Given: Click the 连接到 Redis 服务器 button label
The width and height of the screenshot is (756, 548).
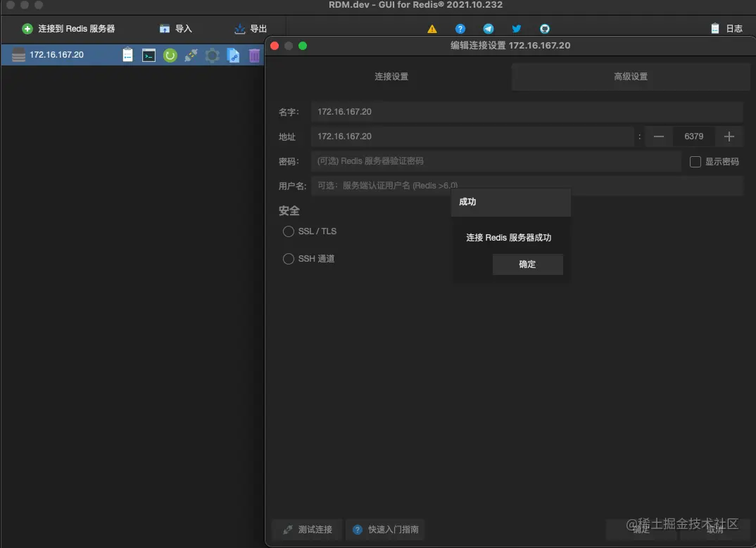Looking at the screenshot, I should tap(77, 29).
